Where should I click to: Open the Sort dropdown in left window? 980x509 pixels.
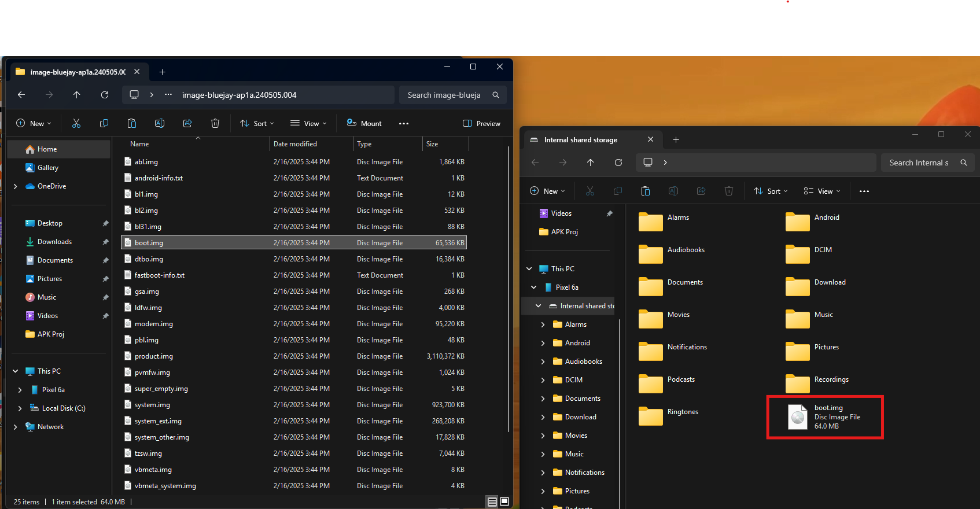click(257, 123)
